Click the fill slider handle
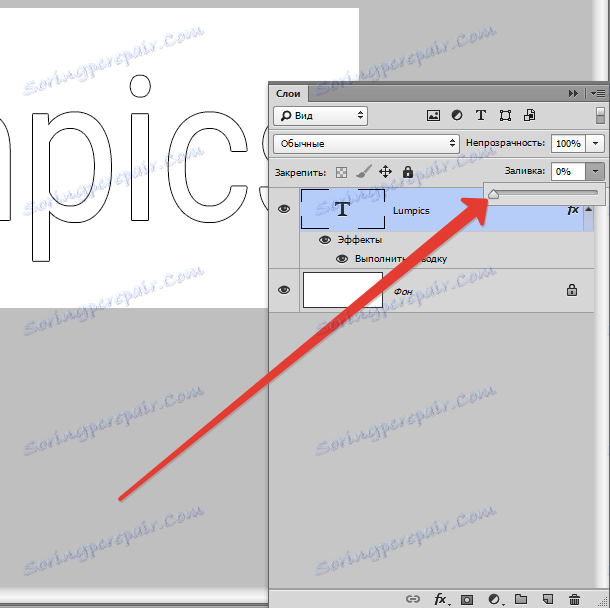Screen dimensions: 610x608 (493, 193)
